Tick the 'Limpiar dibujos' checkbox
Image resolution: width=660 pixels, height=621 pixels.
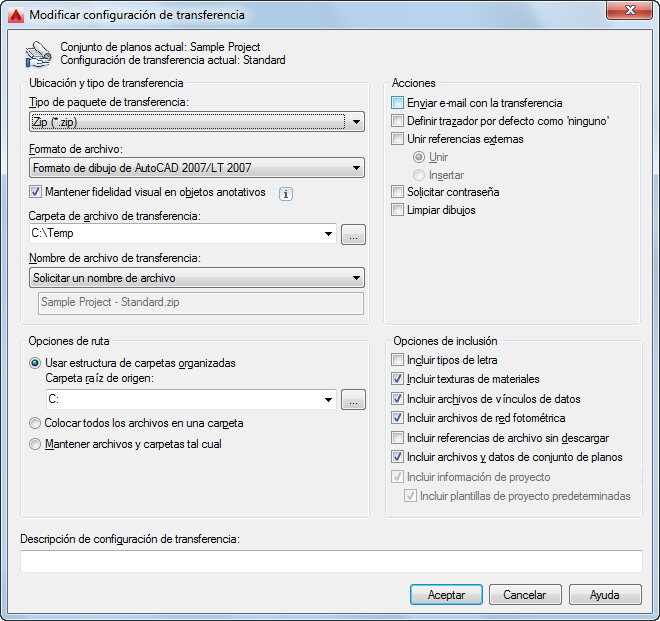397,210
